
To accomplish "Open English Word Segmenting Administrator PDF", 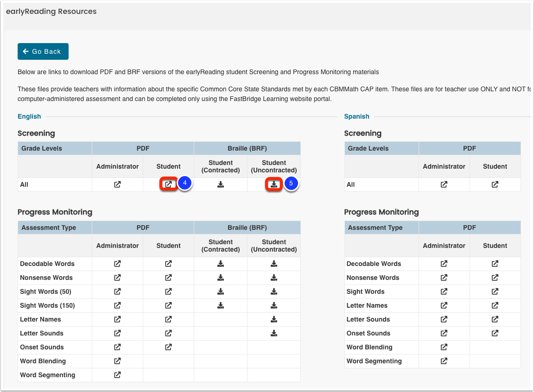I will 117,375.
